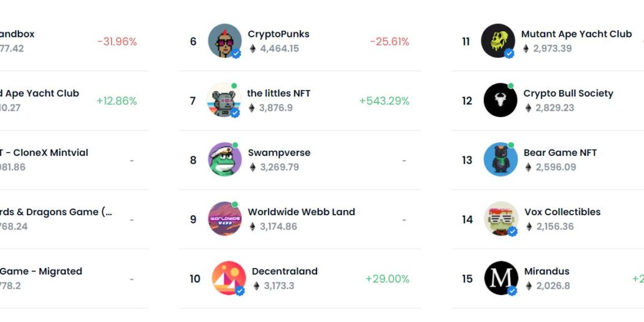Open the CryptoPunks collection link
The width and height of the screenshot is (644, 322).
pyautogui.click(x=278, y=34)
